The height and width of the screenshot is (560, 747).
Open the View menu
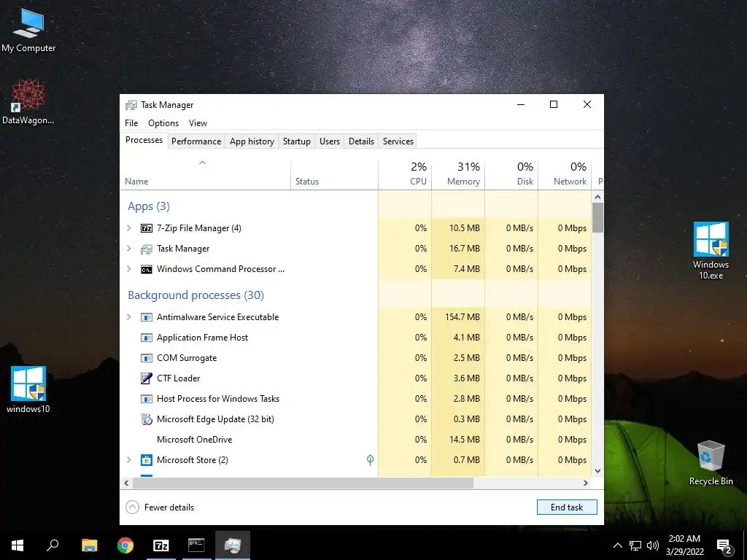[198, 122]
